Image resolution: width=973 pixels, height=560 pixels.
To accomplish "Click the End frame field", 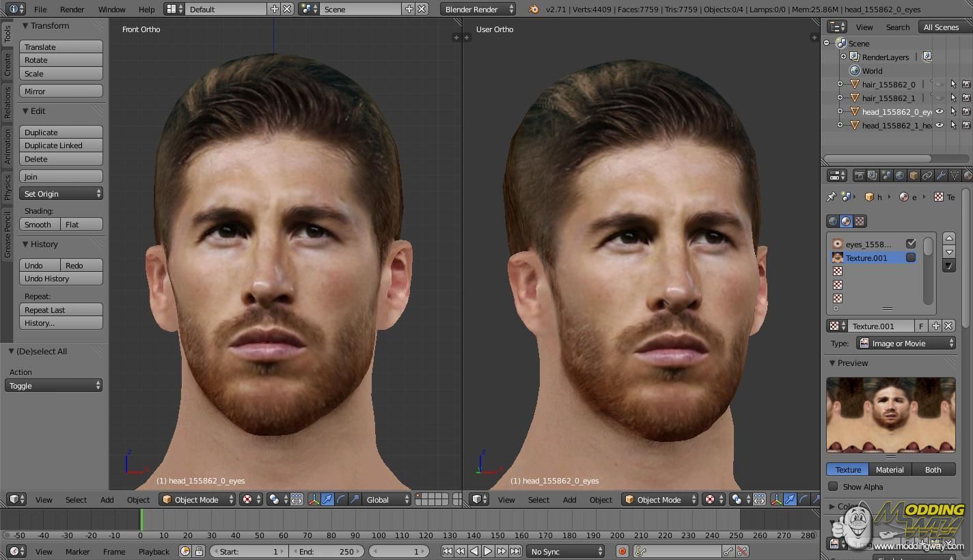I will 327,551.
